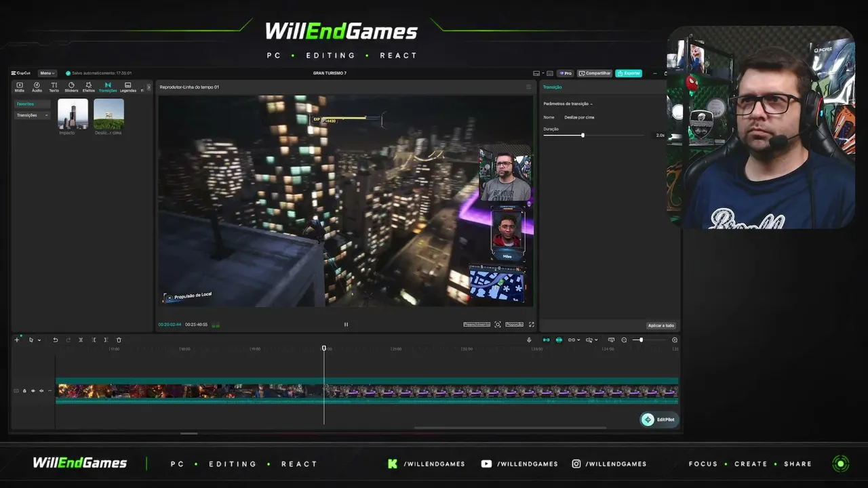Select the Impacto transition thumbnail
The image size is (868, 488).
73,114
